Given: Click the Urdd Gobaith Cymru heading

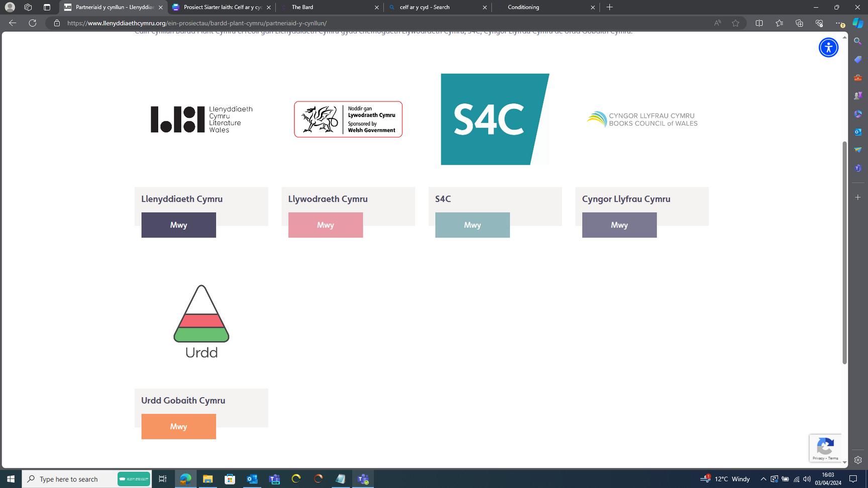Looking at the screenshot, I should [183, 401].
